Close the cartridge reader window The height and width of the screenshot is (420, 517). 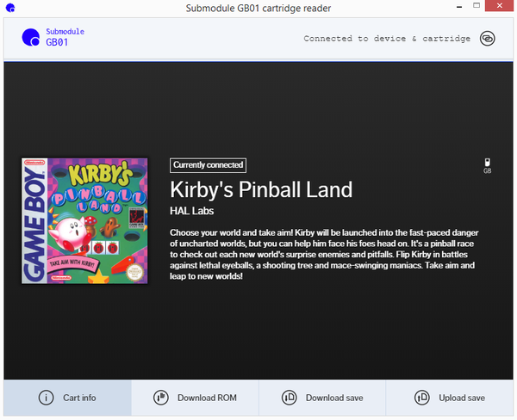click(x=499, y=9)
